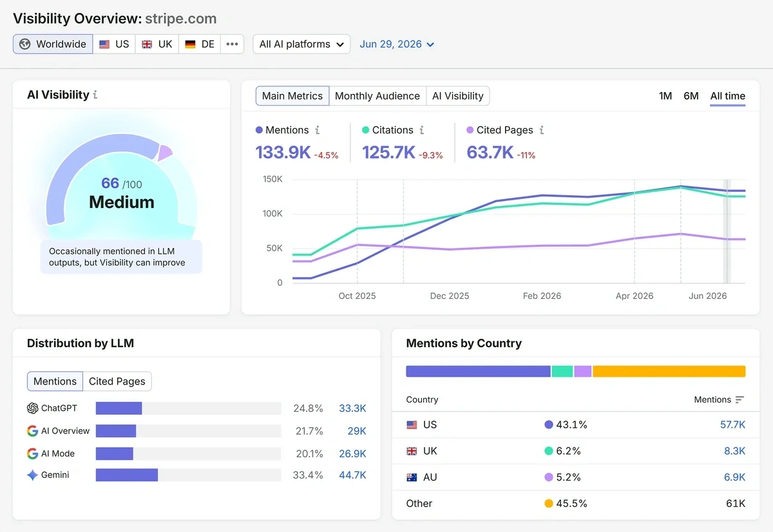The width and height of the screenshot is (773, 532).
Task: Open AU 6.9K mentions link
Action: 735,478
